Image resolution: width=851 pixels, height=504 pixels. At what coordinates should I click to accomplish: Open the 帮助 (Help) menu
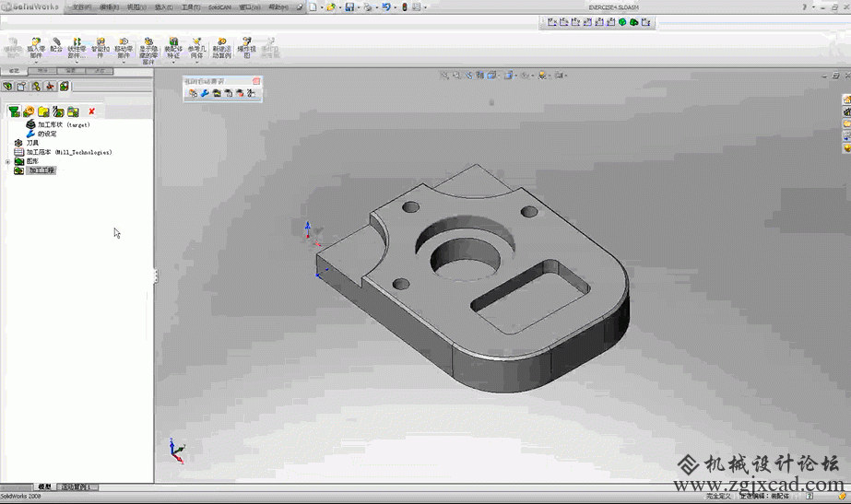[278, 7]
